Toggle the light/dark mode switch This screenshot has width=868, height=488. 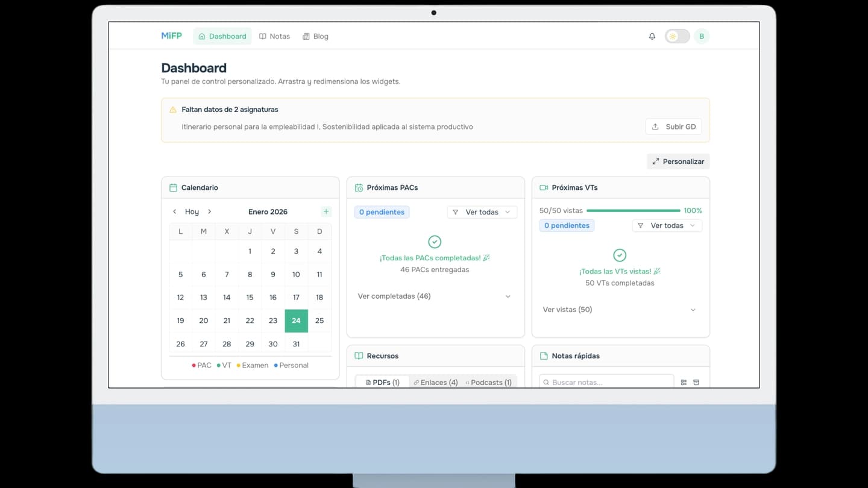(676, 36)
